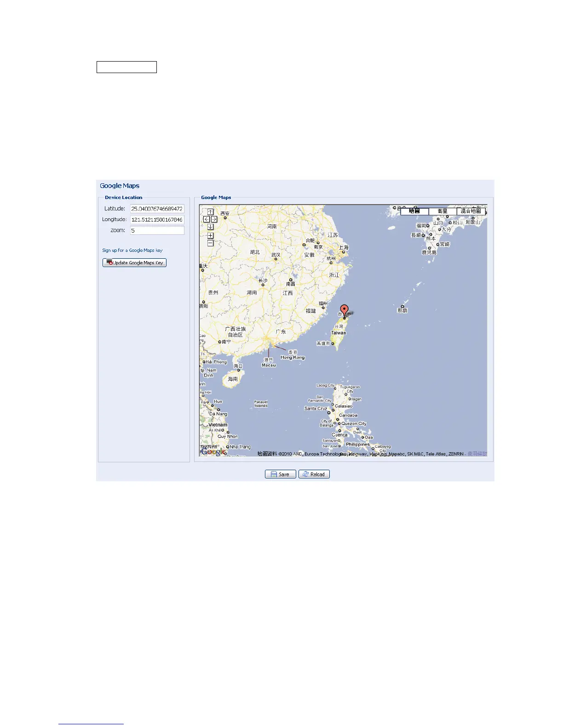Click the Paracel Islands label
The image size is (563, 728).
261,404
